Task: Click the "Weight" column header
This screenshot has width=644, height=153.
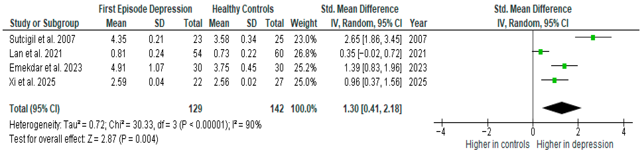Action: click(303, 23)
